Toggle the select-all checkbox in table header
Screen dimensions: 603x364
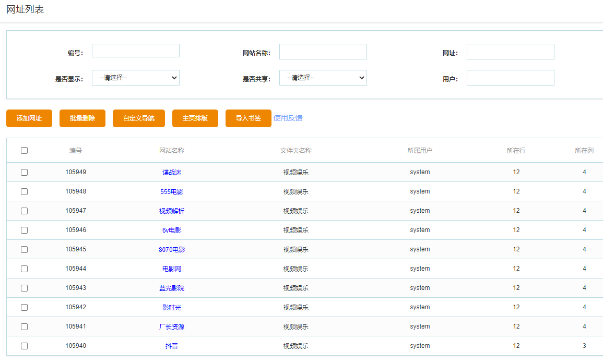(24, 151)
